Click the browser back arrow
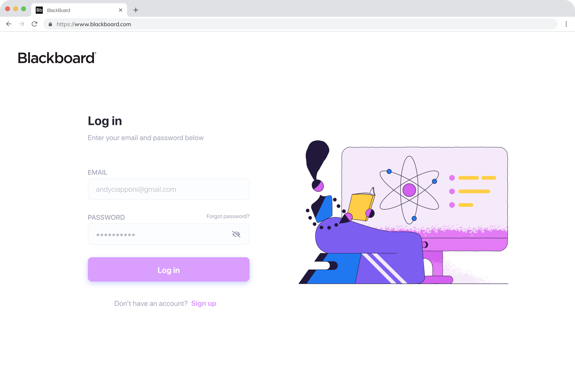The height and width of the screenshot is (392, 575). pos(9,24)
